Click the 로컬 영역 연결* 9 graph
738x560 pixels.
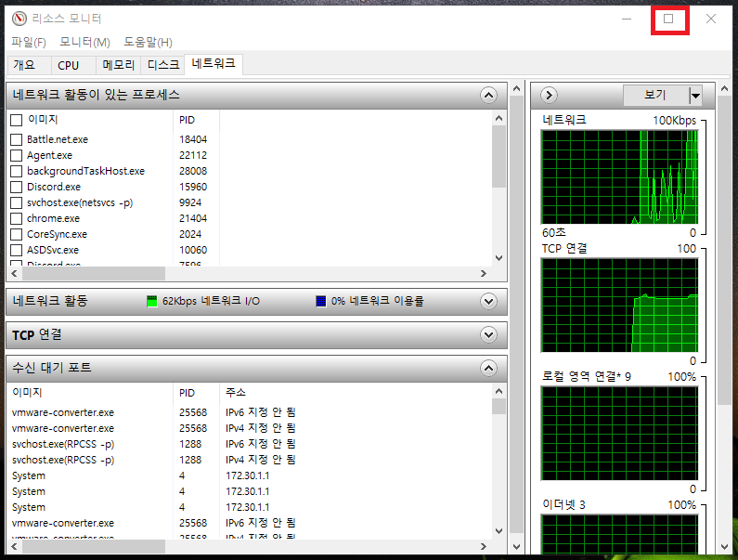(619, 434)
